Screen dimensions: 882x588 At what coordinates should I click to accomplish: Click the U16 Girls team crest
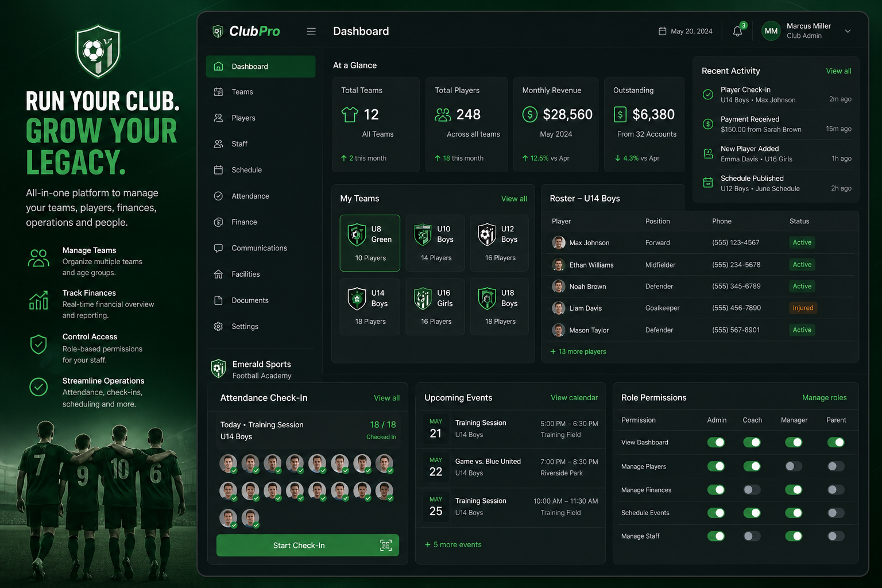coord(423,298)
